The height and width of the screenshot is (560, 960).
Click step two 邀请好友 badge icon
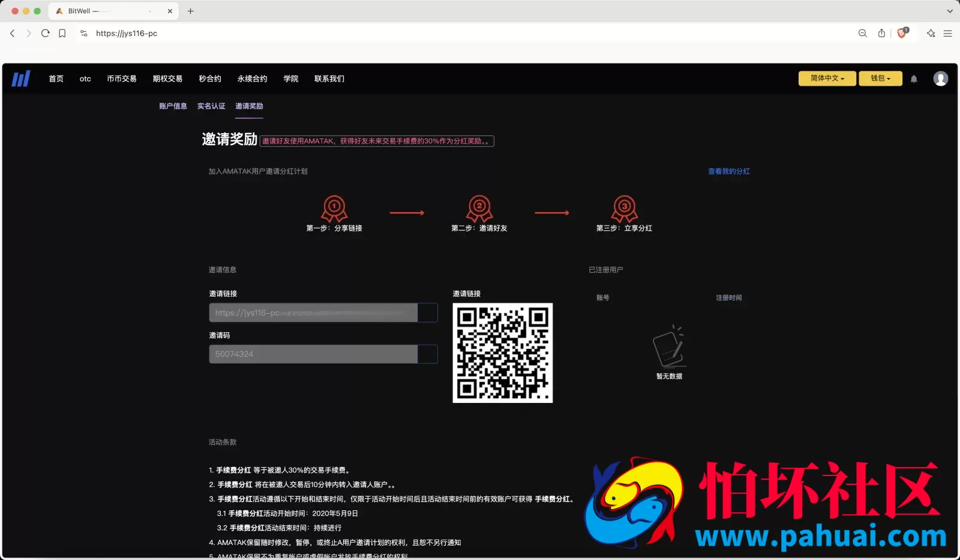click(479, 209)
